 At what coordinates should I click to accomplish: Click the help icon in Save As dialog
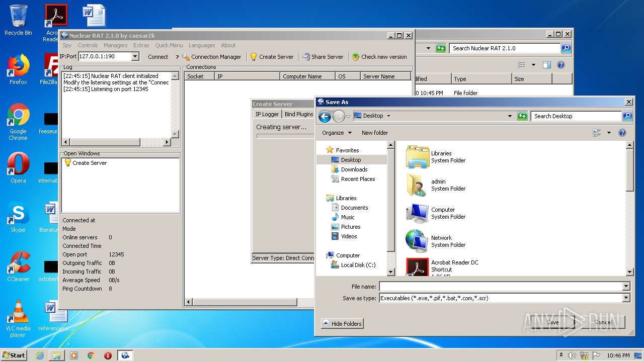pos(622,133)
